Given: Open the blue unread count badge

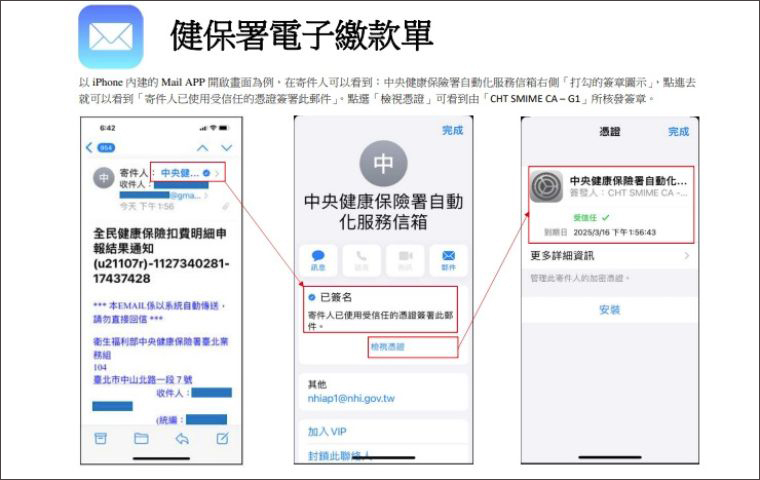Looking at the screenshot, I should (x=106, y=147).
